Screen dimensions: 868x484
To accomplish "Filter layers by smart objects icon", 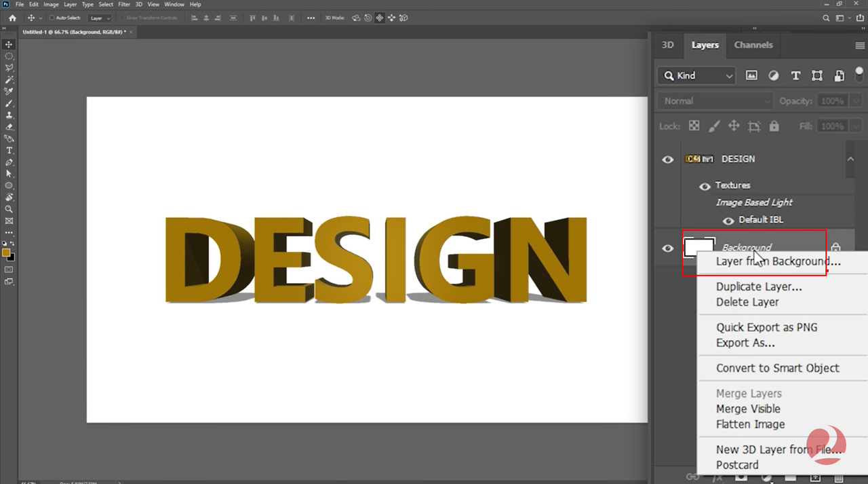I will coord(839,75).
